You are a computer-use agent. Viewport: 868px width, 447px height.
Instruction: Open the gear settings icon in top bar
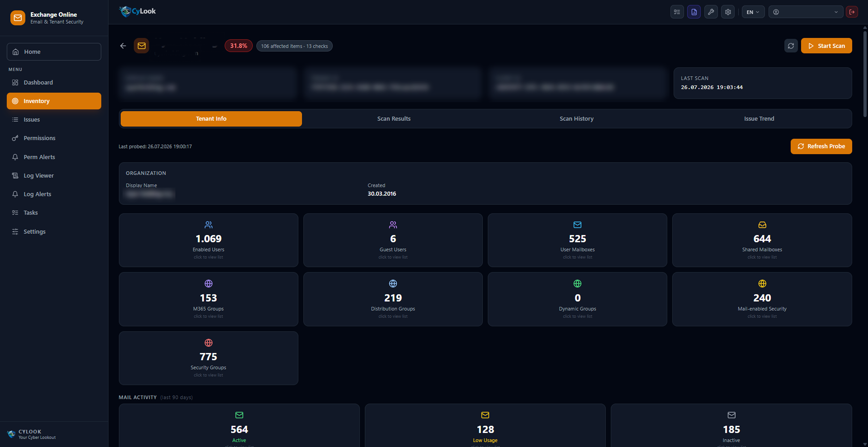[728, 12]
